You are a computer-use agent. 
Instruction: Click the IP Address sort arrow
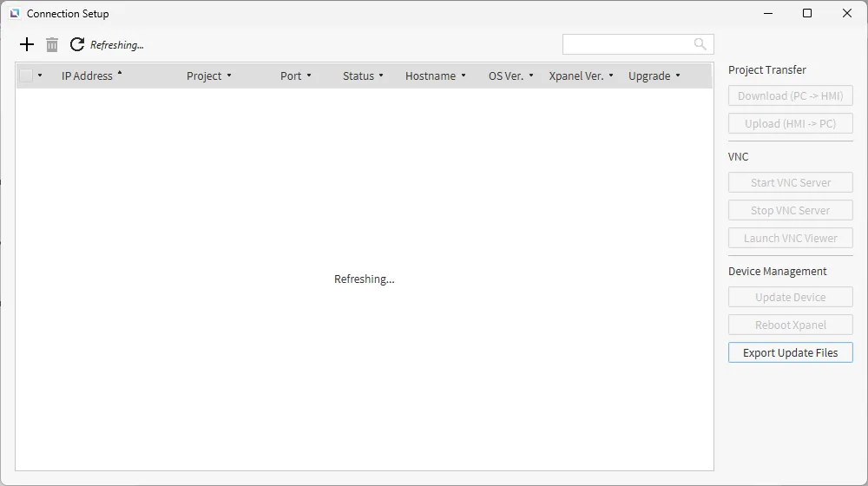(120, 74)
